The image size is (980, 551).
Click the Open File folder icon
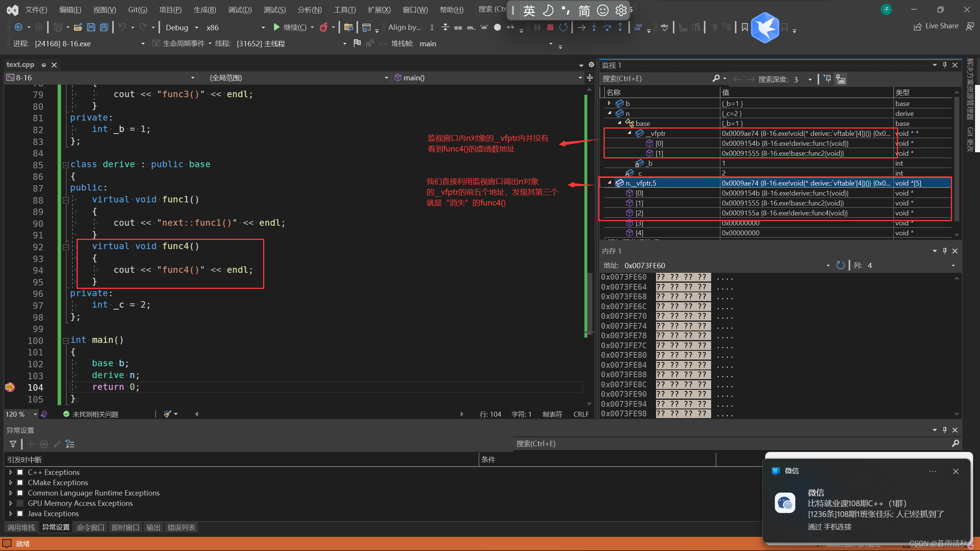[78, 27]
